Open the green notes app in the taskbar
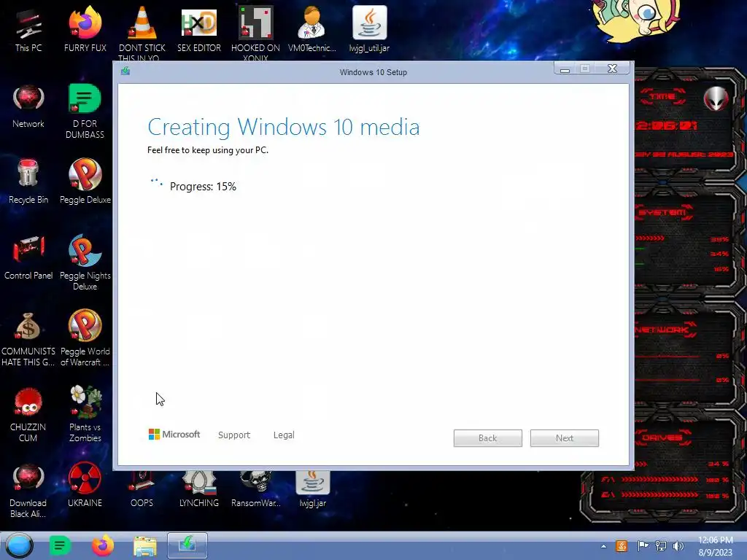 tap(60, 545)
